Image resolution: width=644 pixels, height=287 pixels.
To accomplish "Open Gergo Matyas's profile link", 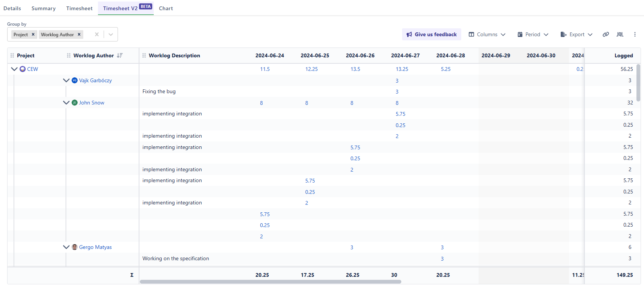I will 95,247.
